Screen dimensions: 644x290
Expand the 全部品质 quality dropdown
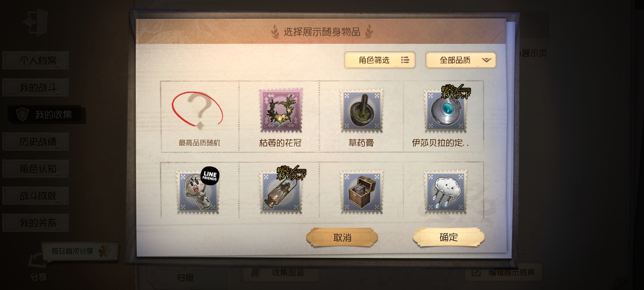461,60
